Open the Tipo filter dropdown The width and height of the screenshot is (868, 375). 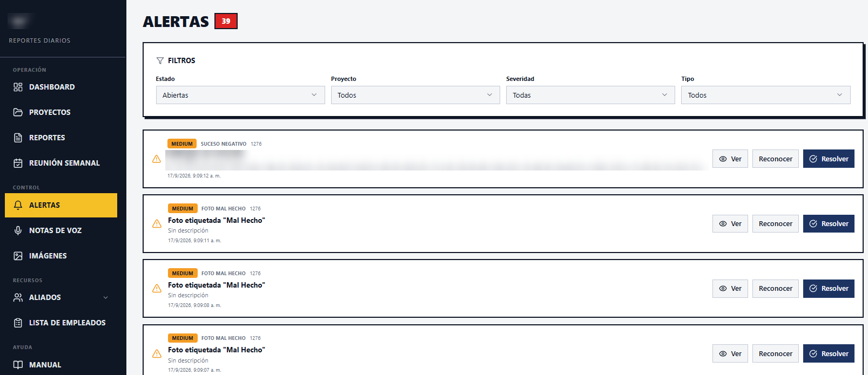click(x=765, y=95)
